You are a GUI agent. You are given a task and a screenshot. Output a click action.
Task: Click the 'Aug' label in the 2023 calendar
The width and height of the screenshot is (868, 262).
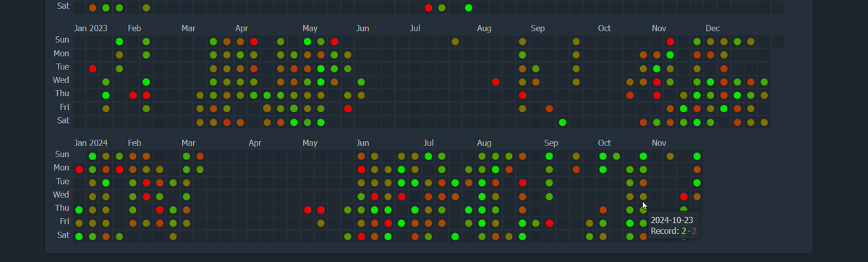click(485, 28)
